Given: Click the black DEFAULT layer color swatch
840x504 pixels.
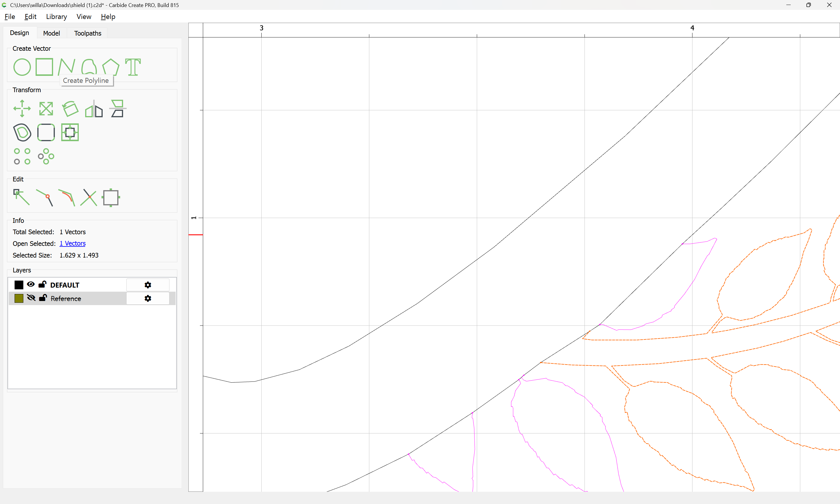Looking at the screenshot, I should 19,285.
